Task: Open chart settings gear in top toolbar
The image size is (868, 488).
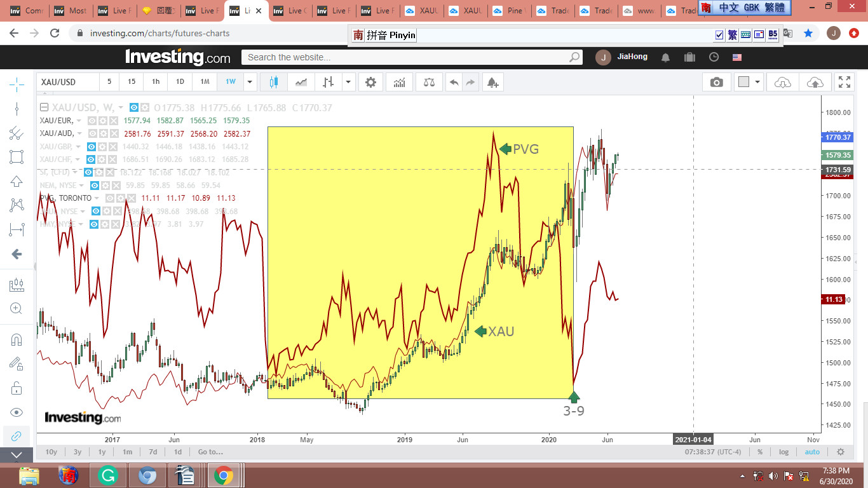Action: click(370, 82)
